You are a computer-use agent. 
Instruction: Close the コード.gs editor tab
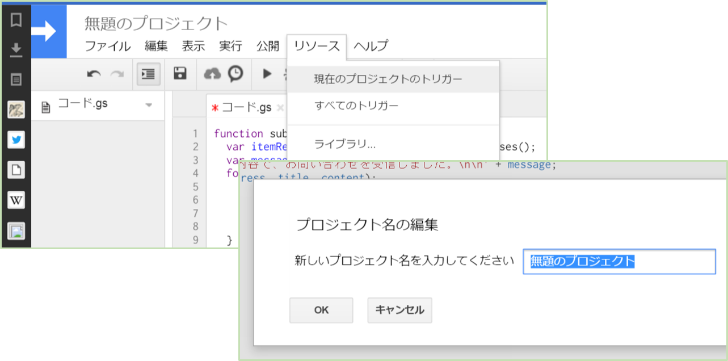[280, 108]
